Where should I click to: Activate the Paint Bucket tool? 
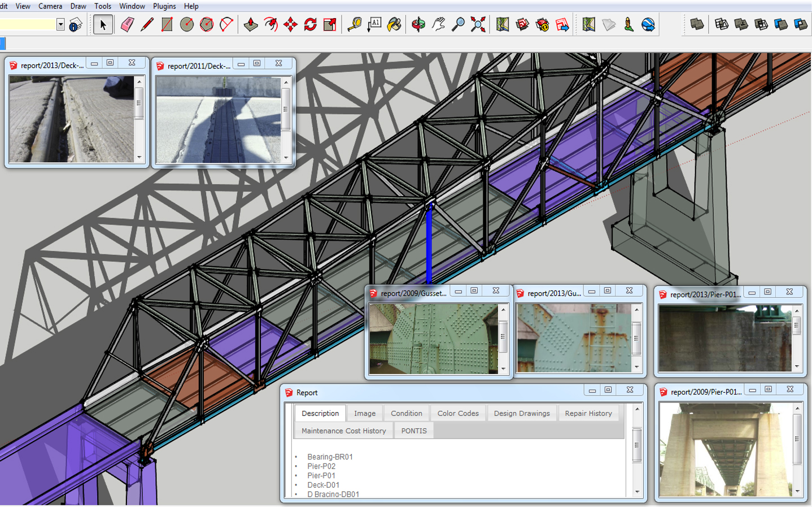pyautogui.click(x=394, y=24)
